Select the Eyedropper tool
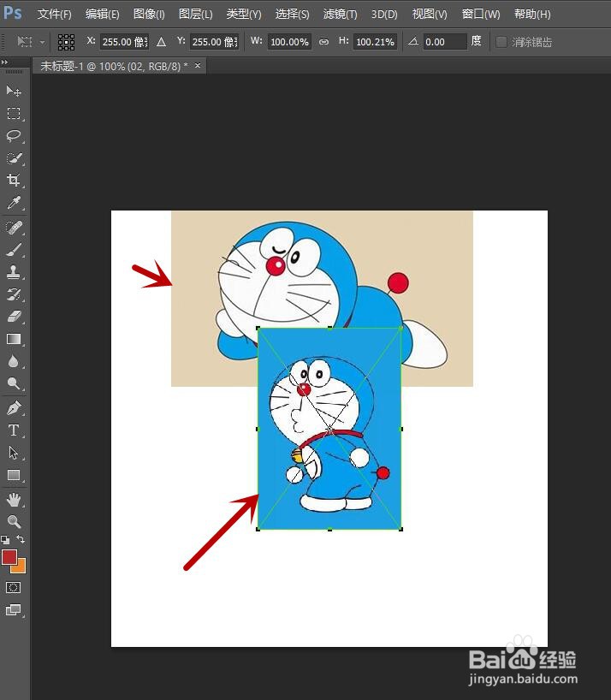 (14, 203)
